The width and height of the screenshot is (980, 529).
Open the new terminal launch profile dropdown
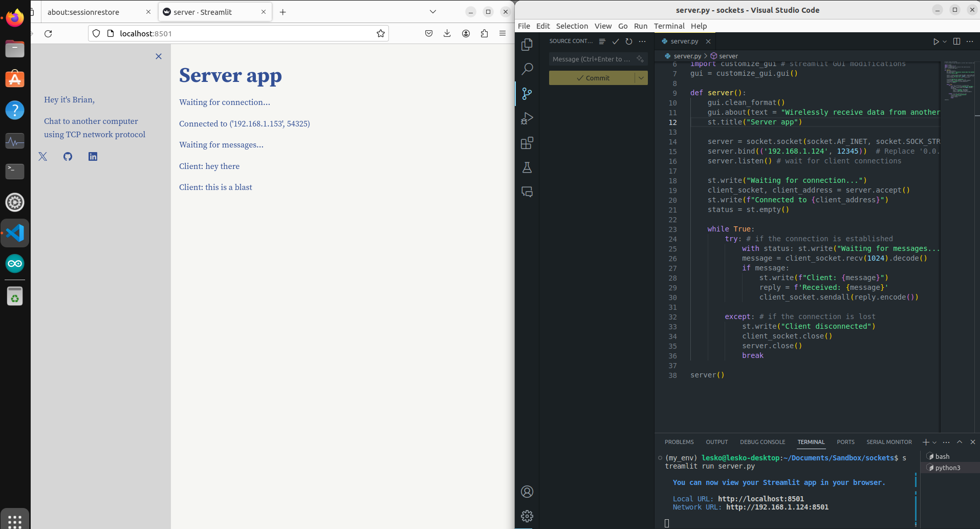934,442
